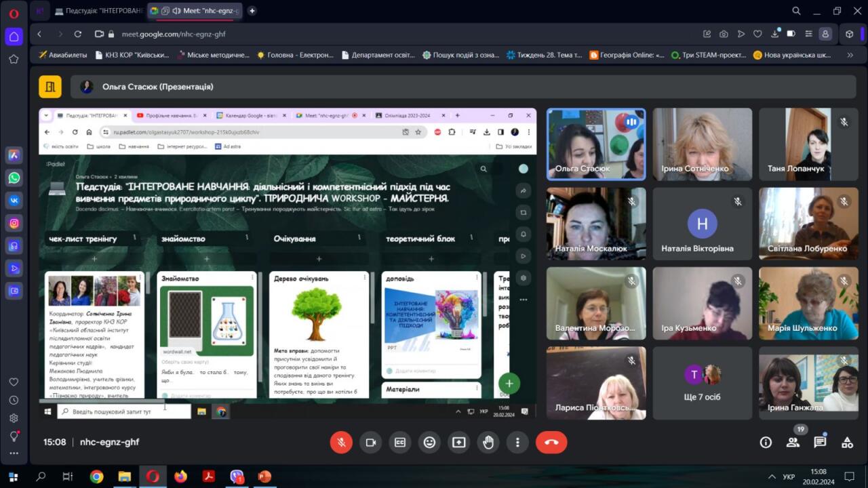Viewport: 868px width, 488px height.
Task: Select Ольга Стасюк participant video tile
Action: [x=596, y=144]
